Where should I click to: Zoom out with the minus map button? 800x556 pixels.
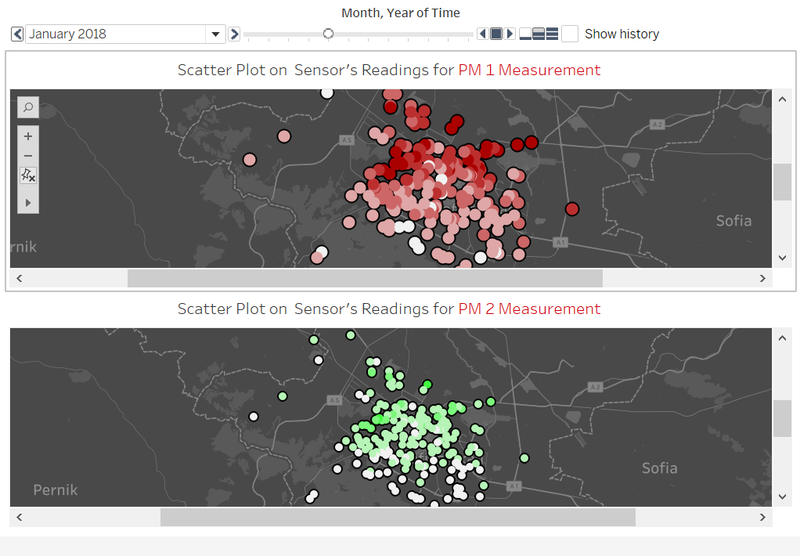click(x=28, y=156)
